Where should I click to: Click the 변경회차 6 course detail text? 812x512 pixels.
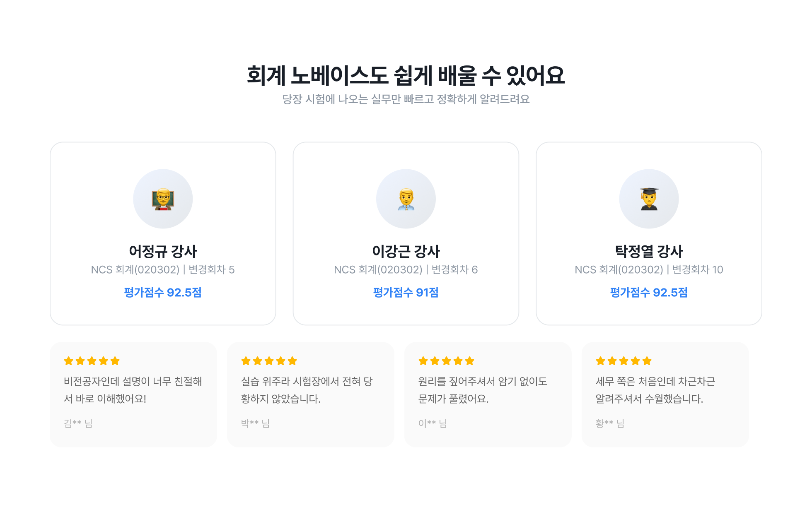455,270
